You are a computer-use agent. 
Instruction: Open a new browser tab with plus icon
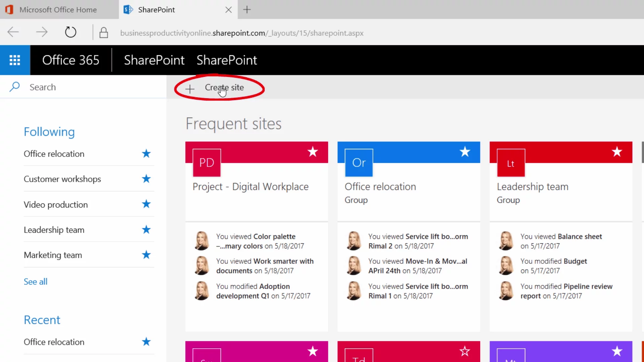[247, 10]
